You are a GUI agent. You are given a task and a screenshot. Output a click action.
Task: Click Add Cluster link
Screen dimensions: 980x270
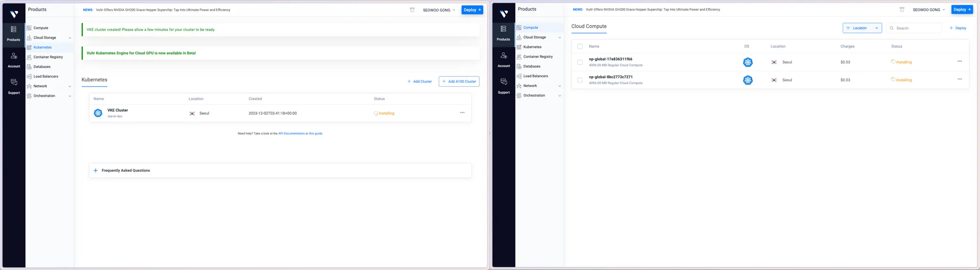[x=420, y=81]
